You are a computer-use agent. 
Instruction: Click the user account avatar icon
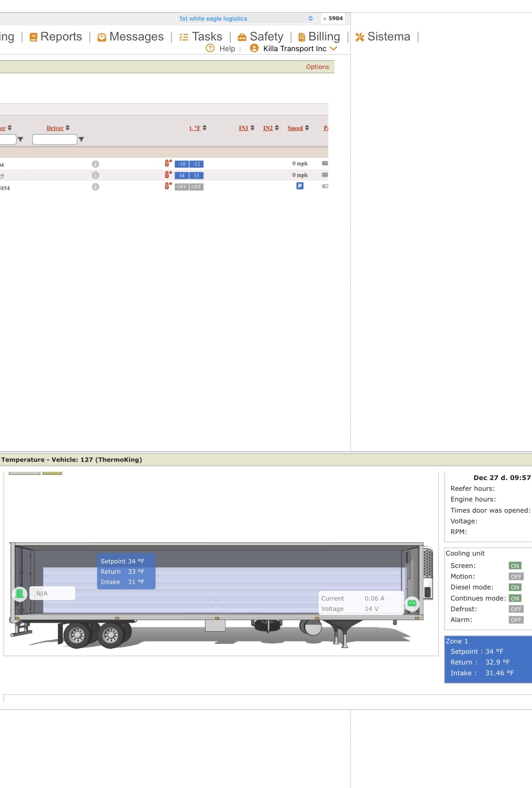(x=254, y=48)
